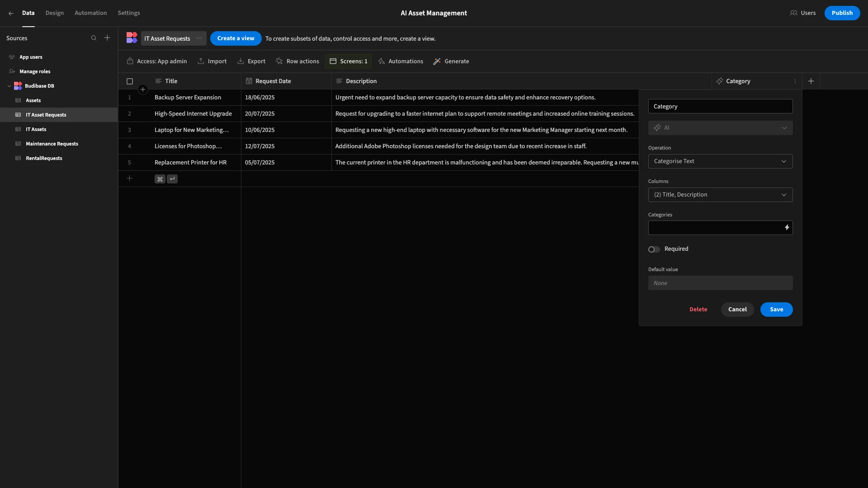The image size is (868, 488).
Task: Click the 18/06/2025 date cell
Action: coord(286,98)
